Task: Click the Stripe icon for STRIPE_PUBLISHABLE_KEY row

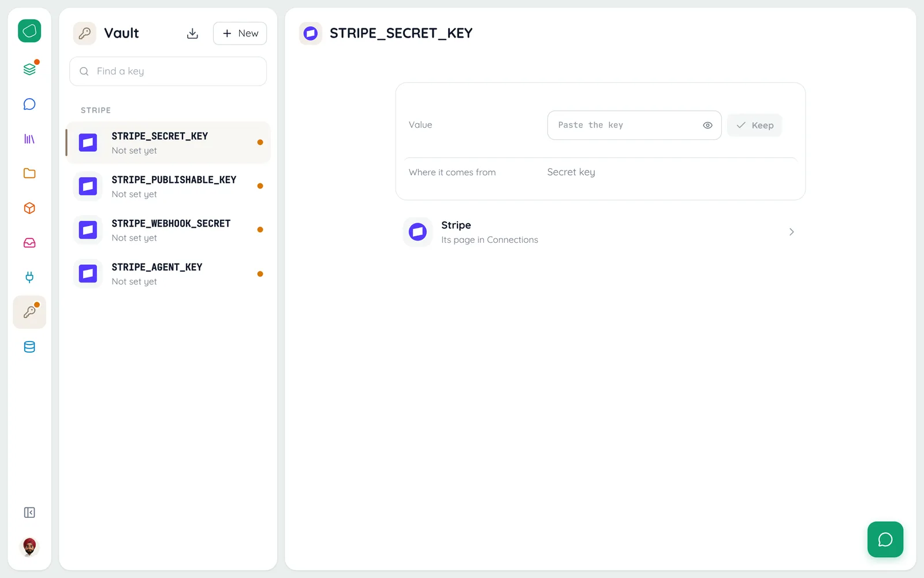Action: [88, 186]
